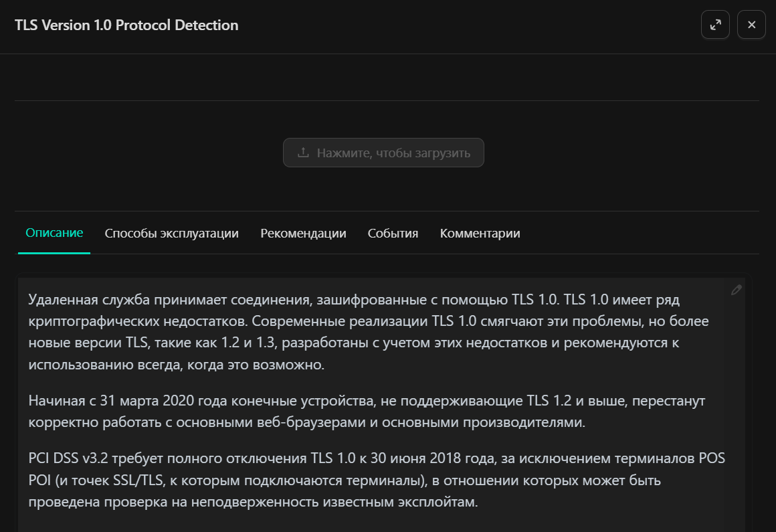Image resolution: width=776 pixels, height=532 pixels.
Task: Click the pencil edit icon in description
Action: (737, 290)
